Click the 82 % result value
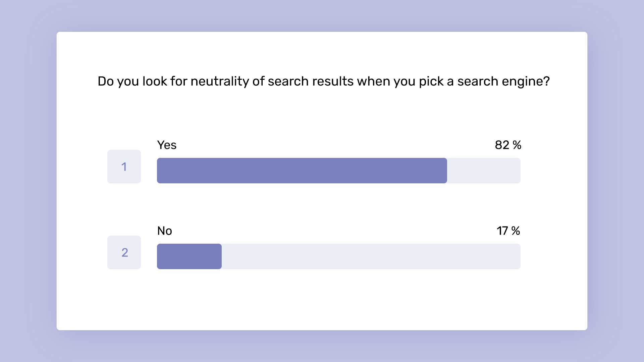The width and height of the screenshot is (644, 362). (x=508, y=145)
